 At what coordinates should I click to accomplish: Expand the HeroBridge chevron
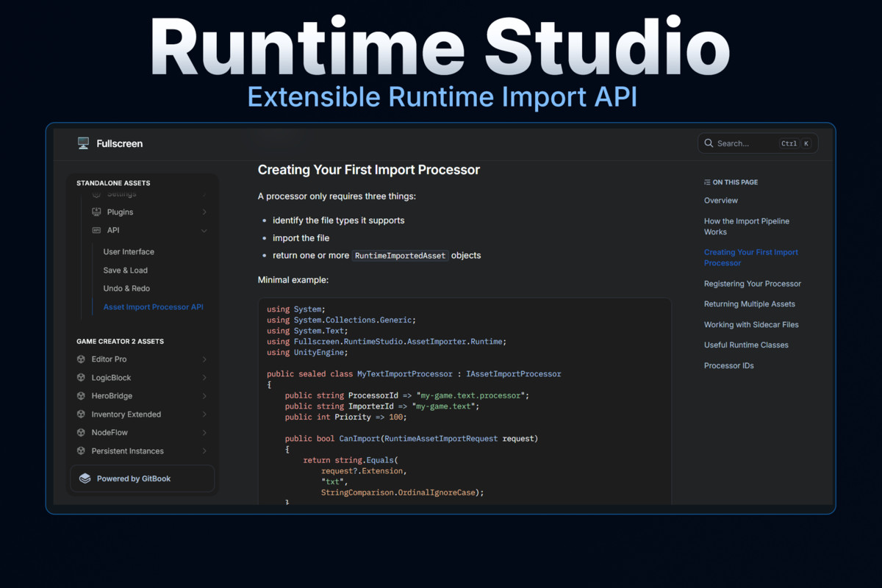tap(204, 396)
